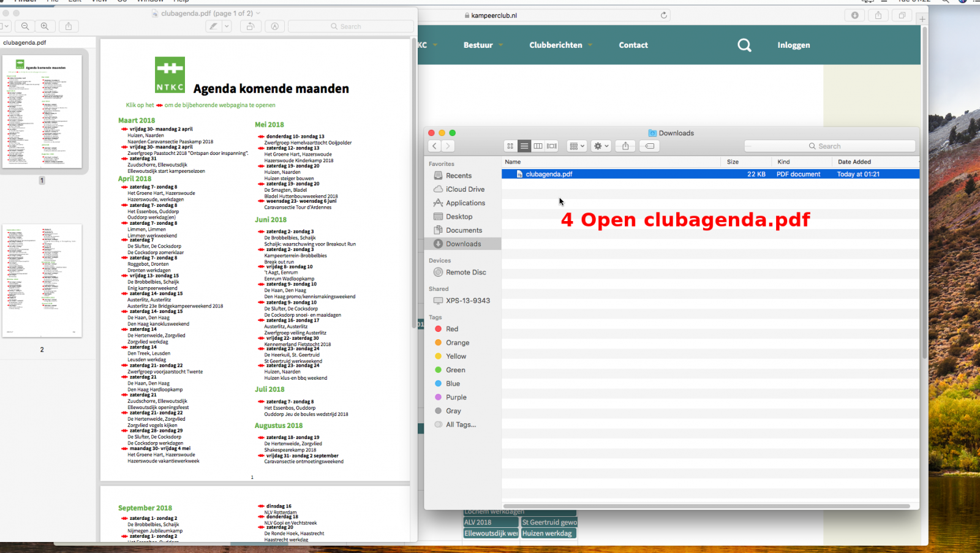Open Safari's downloads button
Viewport: 980px width, 553px height.
tap(855, 15)
